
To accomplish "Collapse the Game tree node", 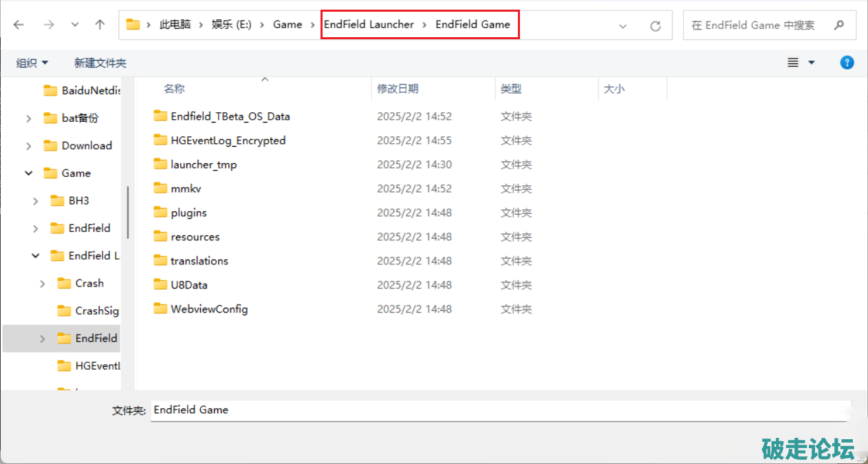I will point(29,173).
